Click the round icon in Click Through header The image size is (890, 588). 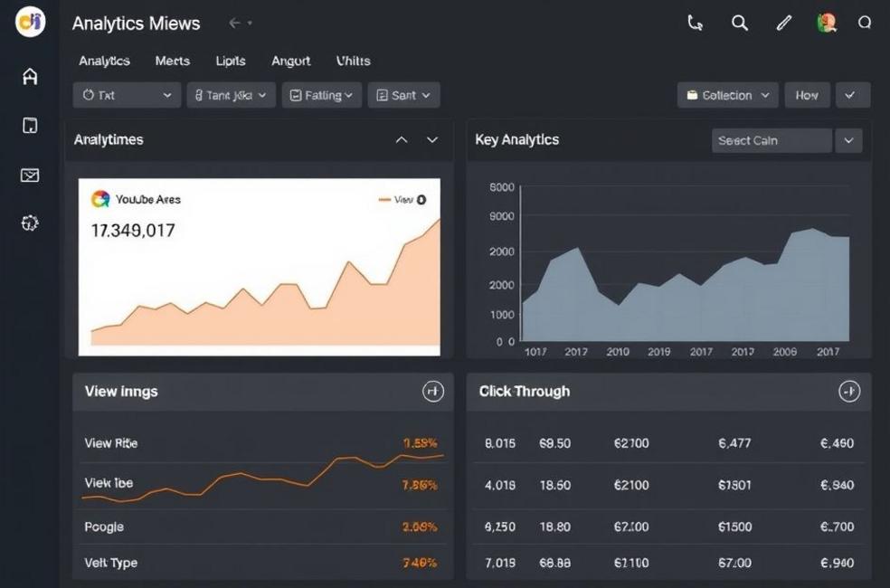click(x=848, y=391)
